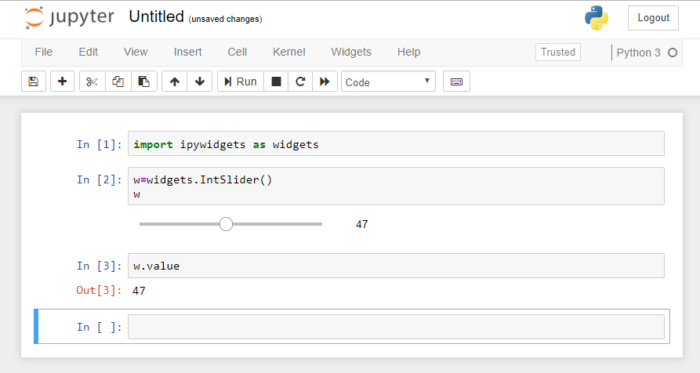Focus the w=widgets.IntSlider() code cell
The image size is (700, 373).
point(396,186)
